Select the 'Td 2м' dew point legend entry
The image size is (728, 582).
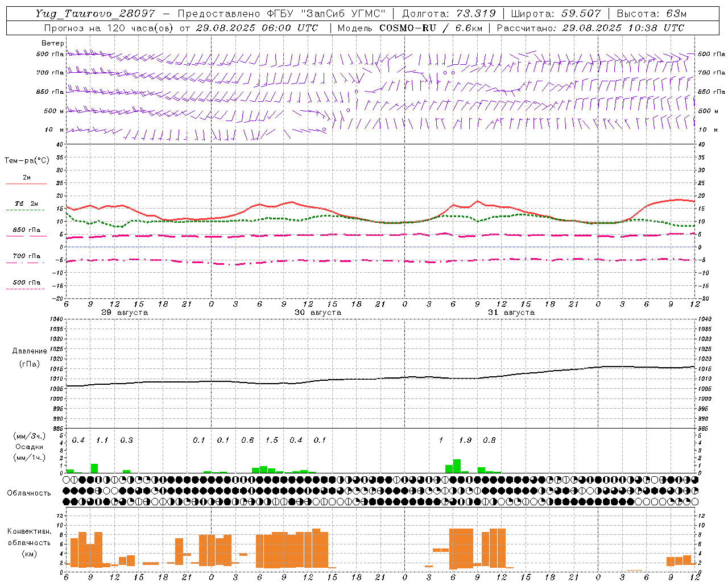pos(26,203)
